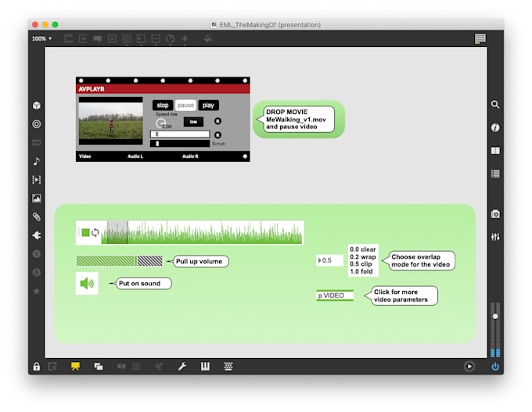This screenshot has width=532, height=412.
Task: Toggle audio on with the power button
Action: tap(495, 366)
